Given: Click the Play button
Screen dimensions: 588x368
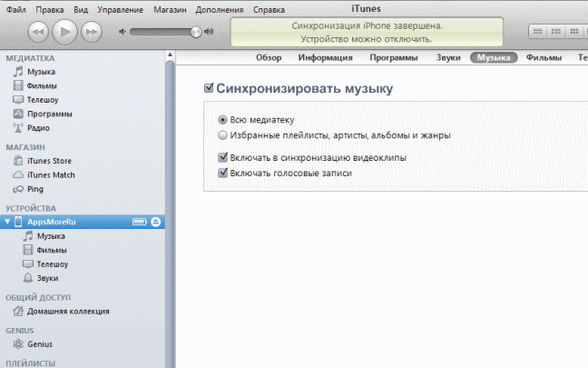Looking at the screenshot, I should 64,32.
